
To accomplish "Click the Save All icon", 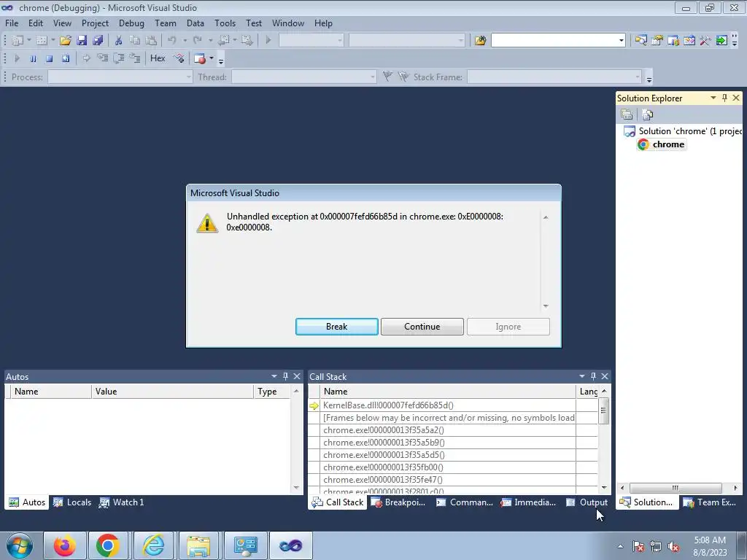I will (x=98, y=41).
